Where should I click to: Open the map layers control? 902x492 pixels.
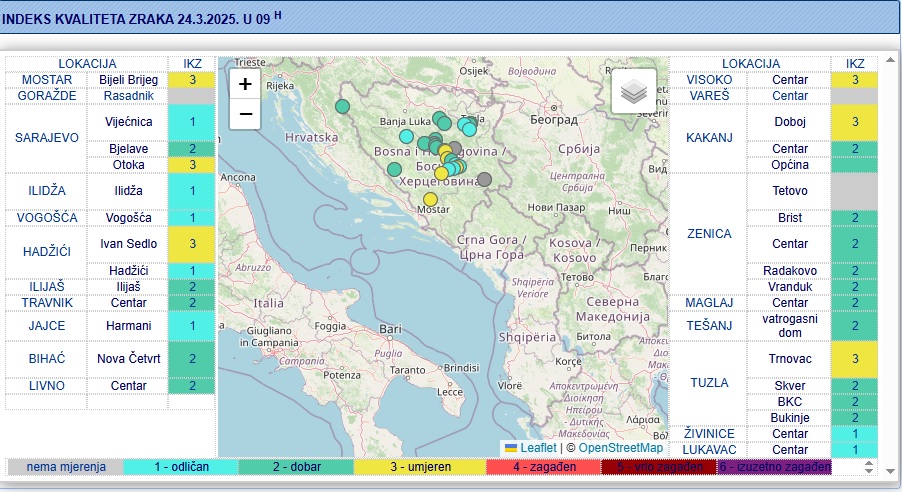634,91
